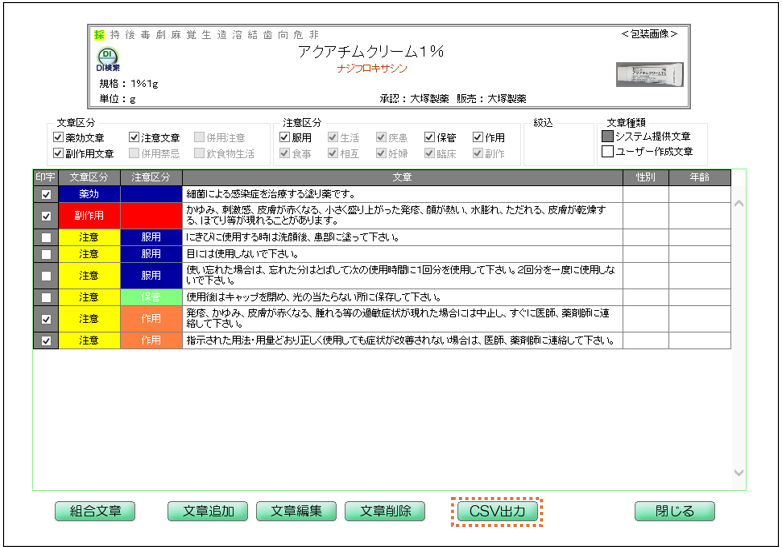Toggle the システム提供文章 checkbox
782x547 pixels.
[607, 137]
